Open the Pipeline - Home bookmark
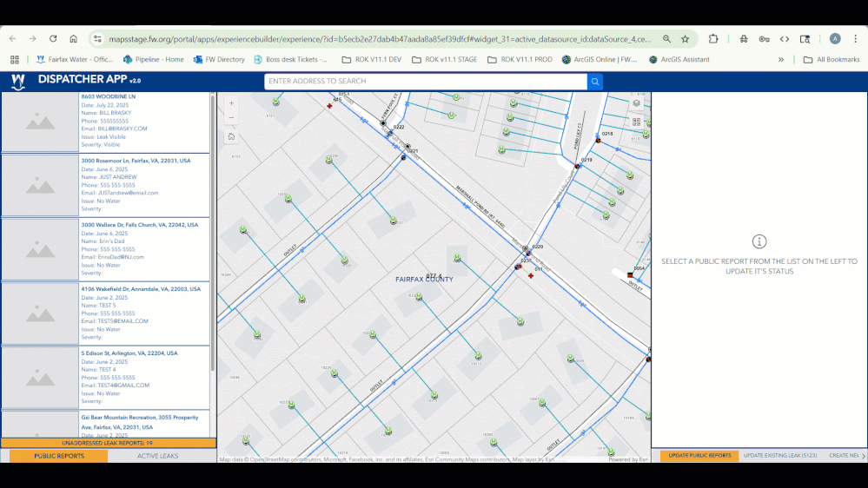 tap(153, 59)
